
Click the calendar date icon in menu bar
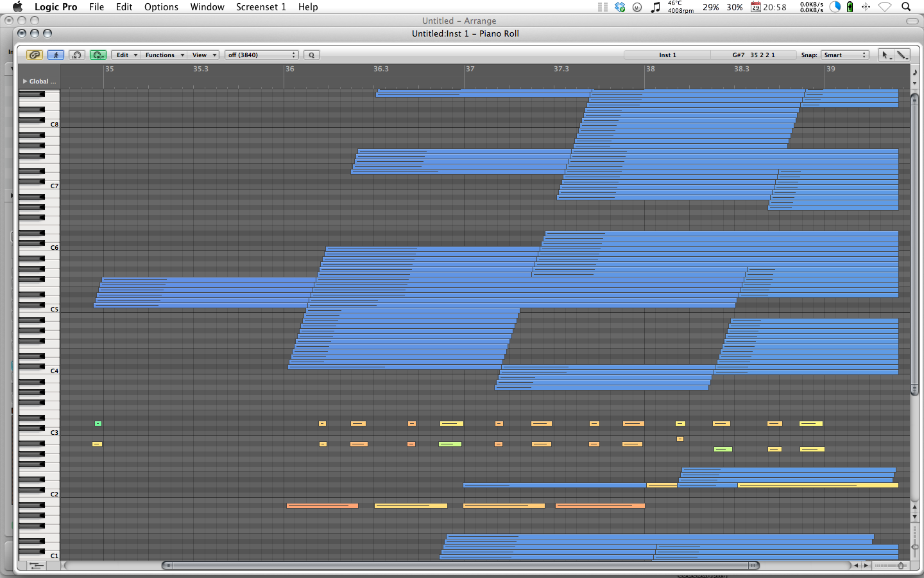click(x=756, y=7)
